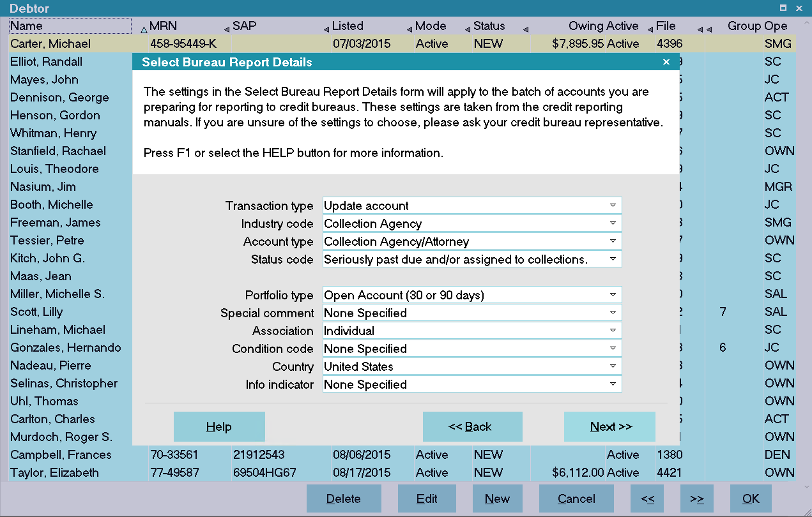Viewport: 812px width, 517px height.
Task: Sort by the Status column header
Action: pos(489,26)
